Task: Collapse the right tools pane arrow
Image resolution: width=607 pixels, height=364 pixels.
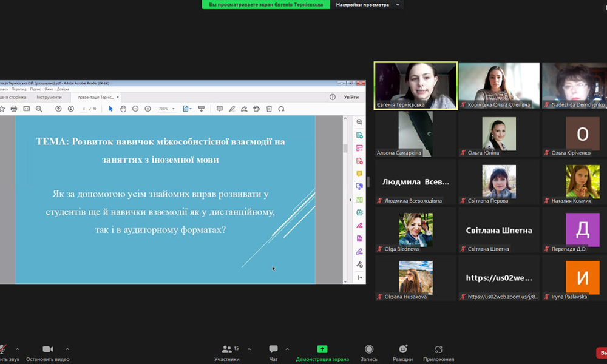Action: pos(359,278)
